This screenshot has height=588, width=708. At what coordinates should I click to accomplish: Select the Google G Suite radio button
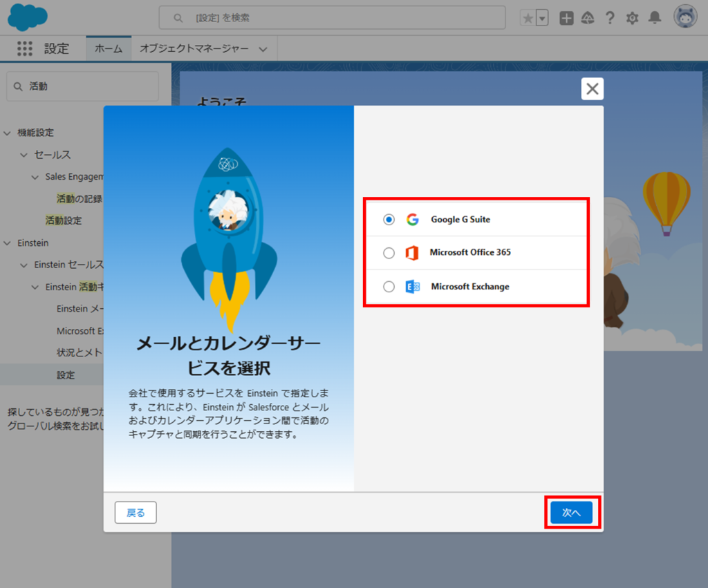(389, 219)
